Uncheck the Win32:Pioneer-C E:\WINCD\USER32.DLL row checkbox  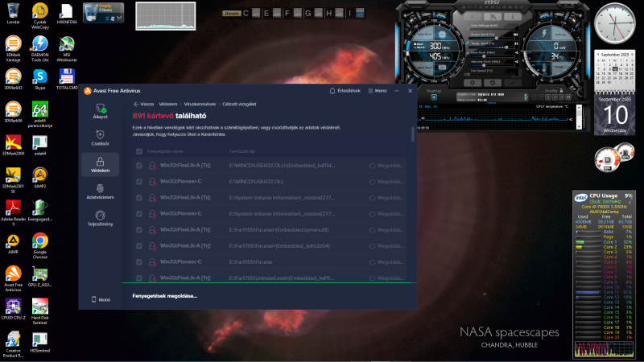[x=139, y=182]
